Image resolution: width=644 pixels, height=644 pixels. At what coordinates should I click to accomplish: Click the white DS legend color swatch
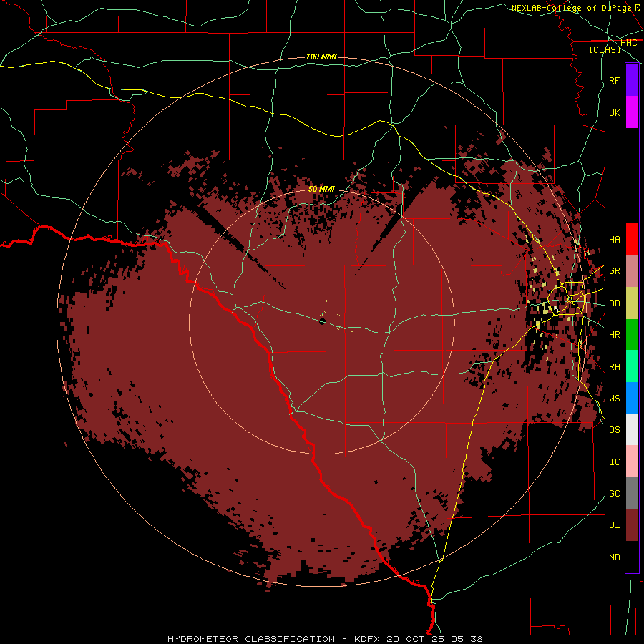click(632, 429)
